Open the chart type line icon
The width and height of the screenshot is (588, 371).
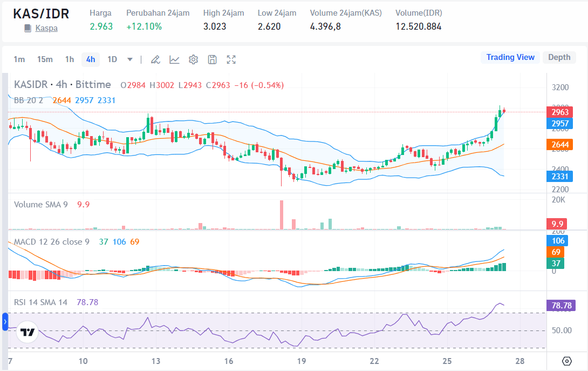click(x=174, y=59)
